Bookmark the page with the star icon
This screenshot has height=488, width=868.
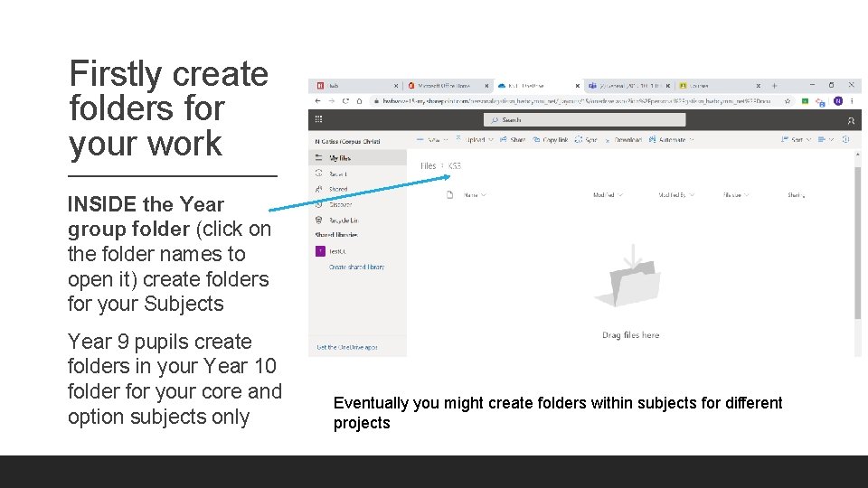click(788, 100)
